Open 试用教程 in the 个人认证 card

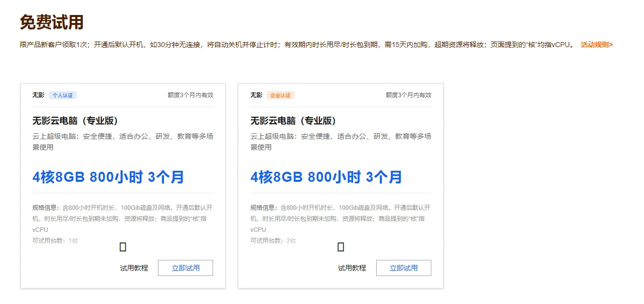pos(134,268)
